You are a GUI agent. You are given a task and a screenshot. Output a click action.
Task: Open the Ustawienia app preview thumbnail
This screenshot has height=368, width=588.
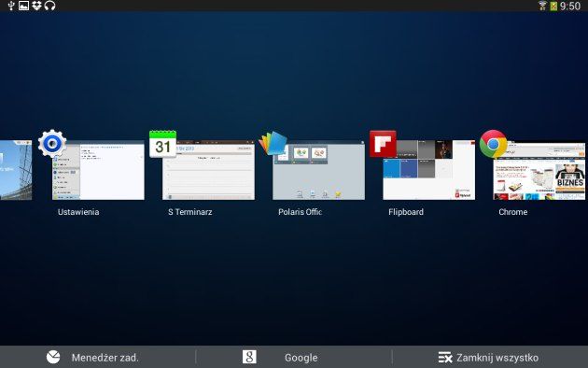(98, 170)
